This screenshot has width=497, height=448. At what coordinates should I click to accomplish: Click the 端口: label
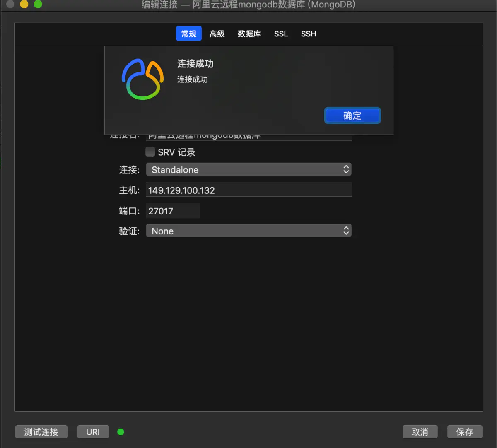[129, 211]
